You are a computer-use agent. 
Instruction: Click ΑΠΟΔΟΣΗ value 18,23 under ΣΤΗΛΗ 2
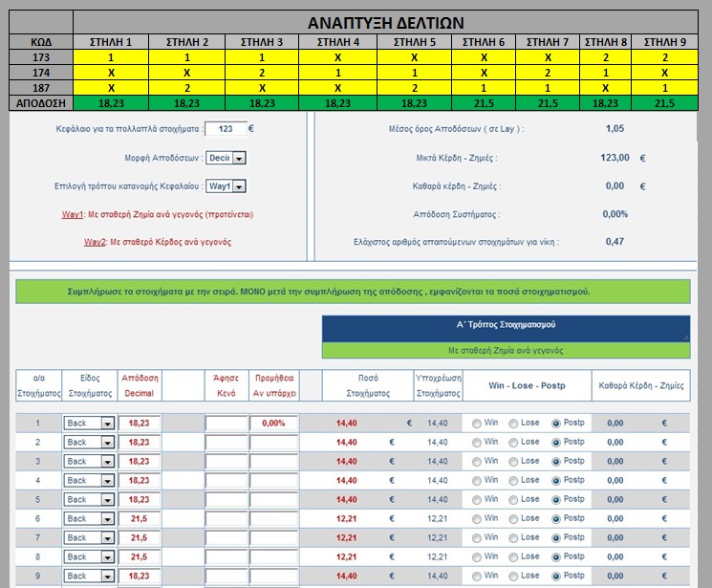click(x=186, y=103)
